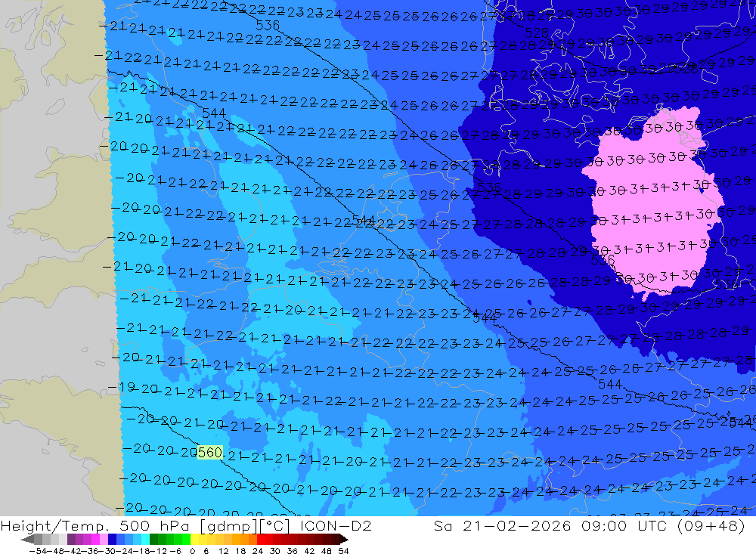Click the dark maroon right arrow end of the color scale
The image size is (756, 554).
tap(344, 540)
